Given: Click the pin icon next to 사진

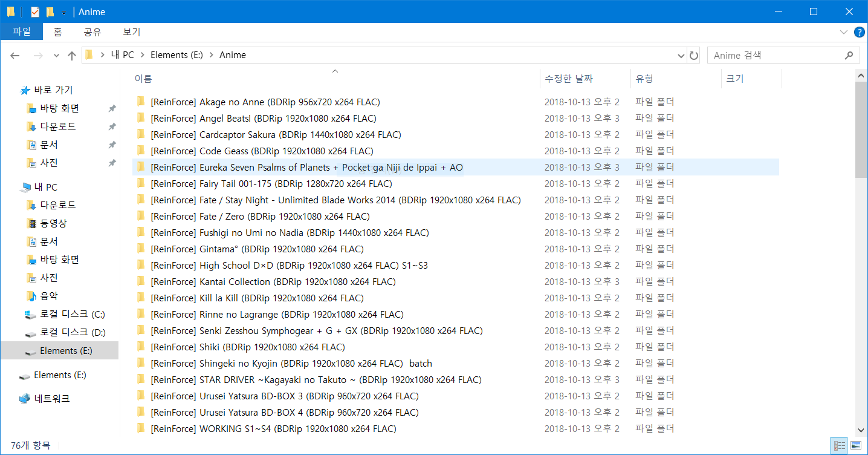Looking at the screenshot, I should [112, 163].
